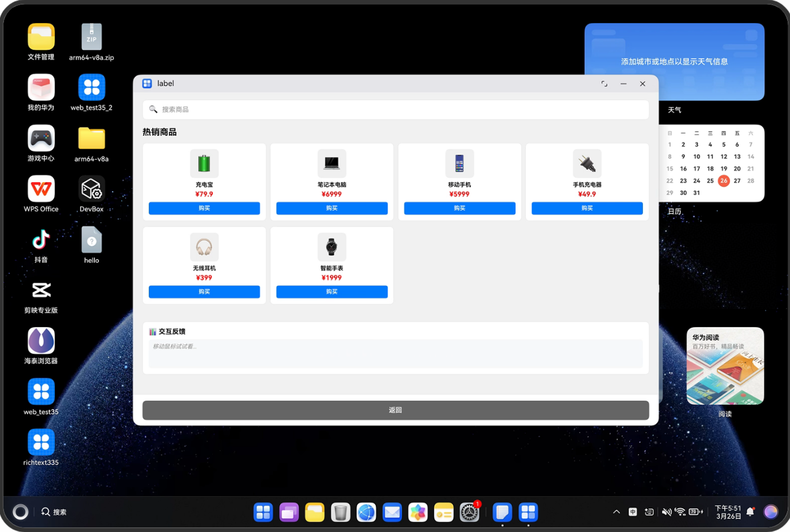Launch 我的华为 app icon
This screenshot has height=532, width=790.
(x=41, y=87)
